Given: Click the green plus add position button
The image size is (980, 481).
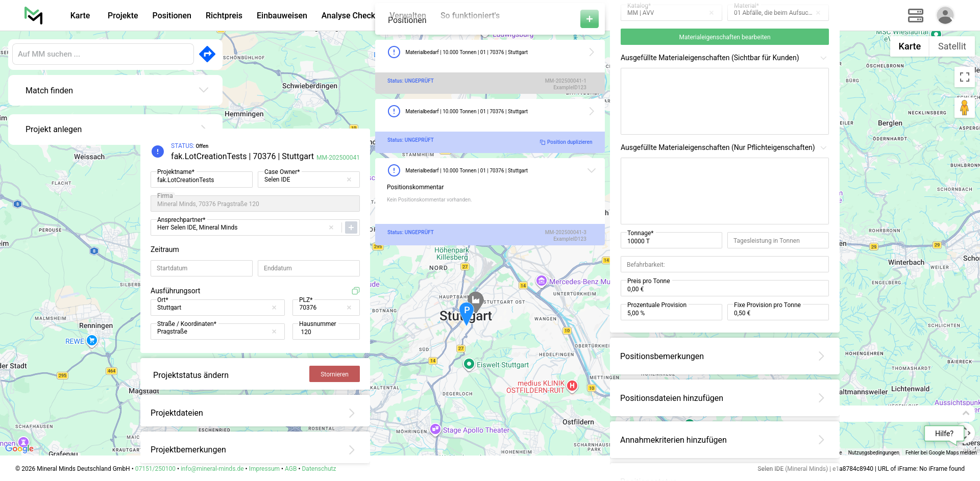Looking at the screenshot, I should 589,19.
